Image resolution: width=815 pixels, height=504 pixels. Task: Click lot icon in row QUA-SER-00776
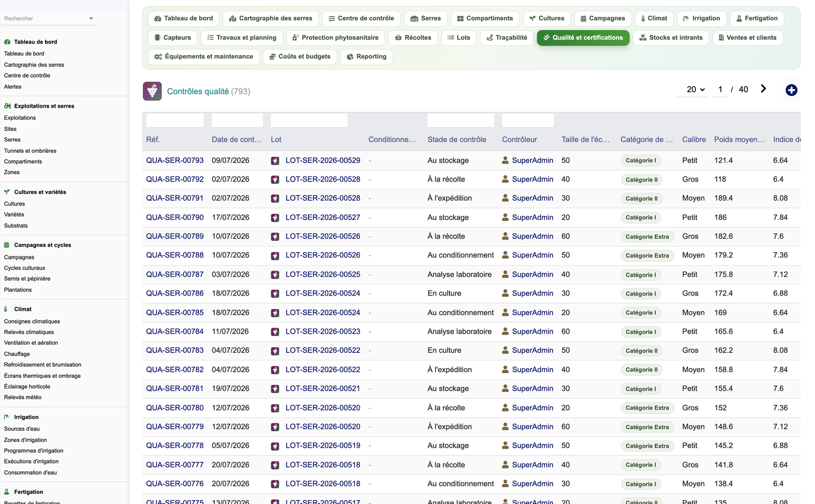coord(275,484)
